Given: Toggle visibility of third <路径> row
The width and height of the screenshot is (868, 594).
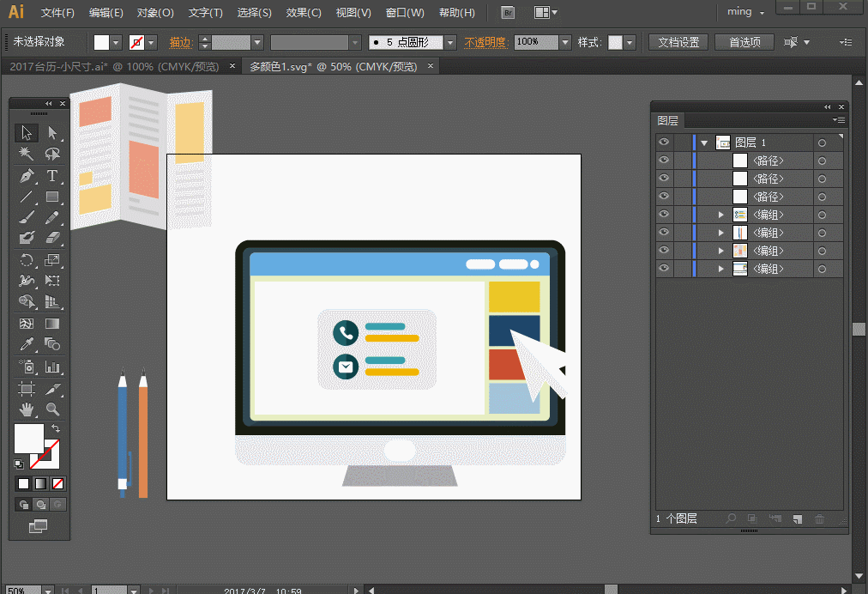Looking at the screenshot, I should click(664, 197).
